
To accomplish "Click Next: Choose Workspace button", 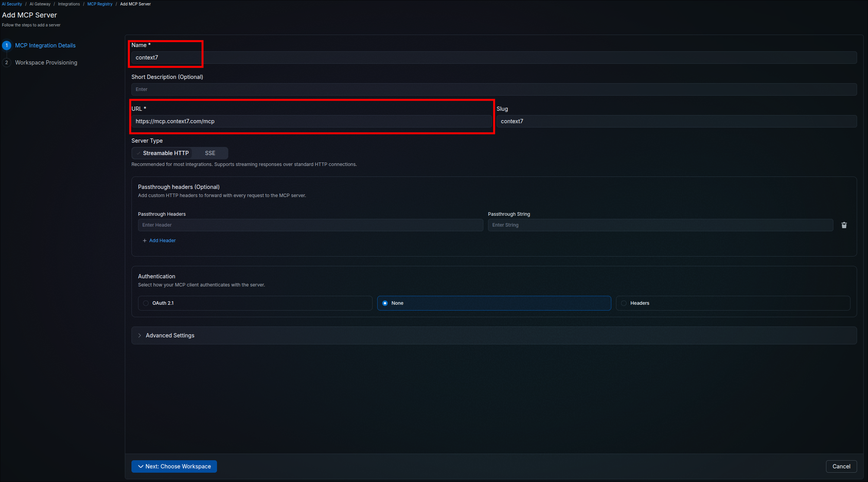I will [174, 466].
